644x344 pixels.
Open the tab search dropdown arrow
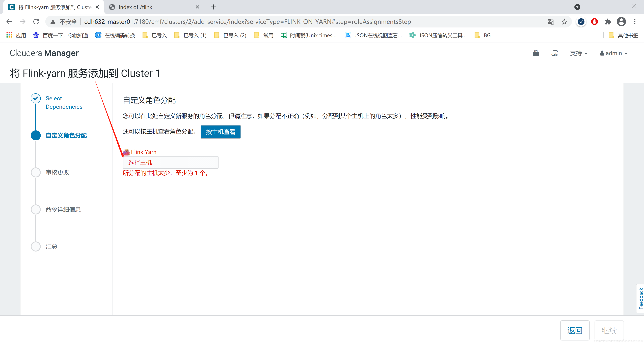tap(577, 7)
